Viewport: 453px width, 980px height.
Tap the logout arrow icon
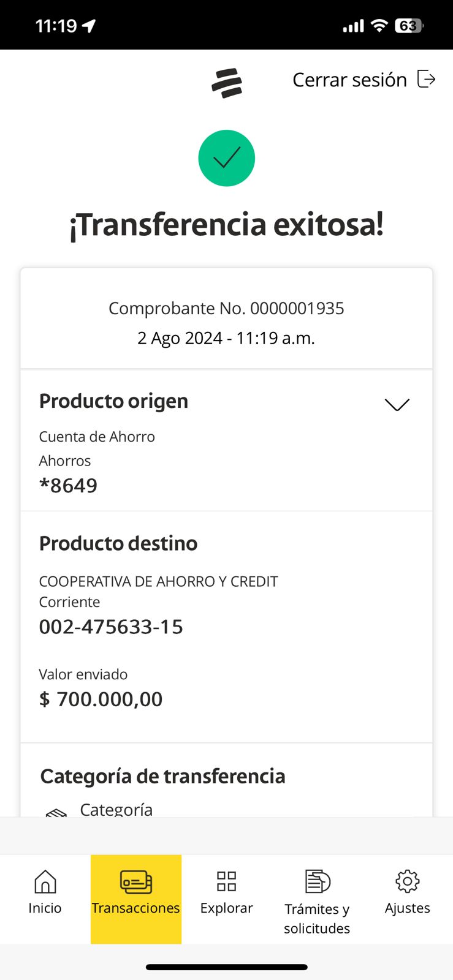pyautogui.click(x=426, y=79)
